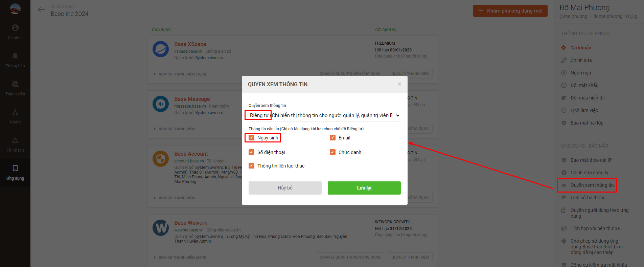Toggle Thông tin liên lạc khác checkbox
Image resolution: width=644 pixels, height=267 pixels.
click(251, 166)
